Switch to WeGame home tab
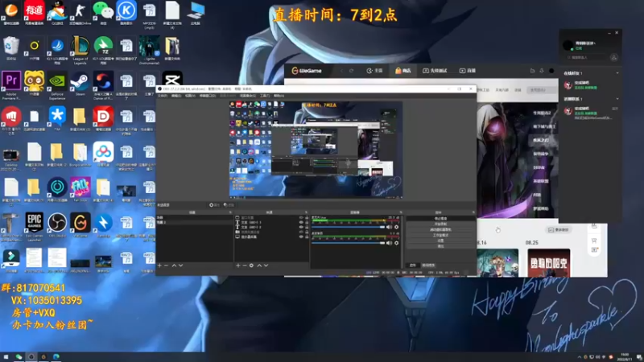Screen dimensions: 644x362 (x=374, y=71)
